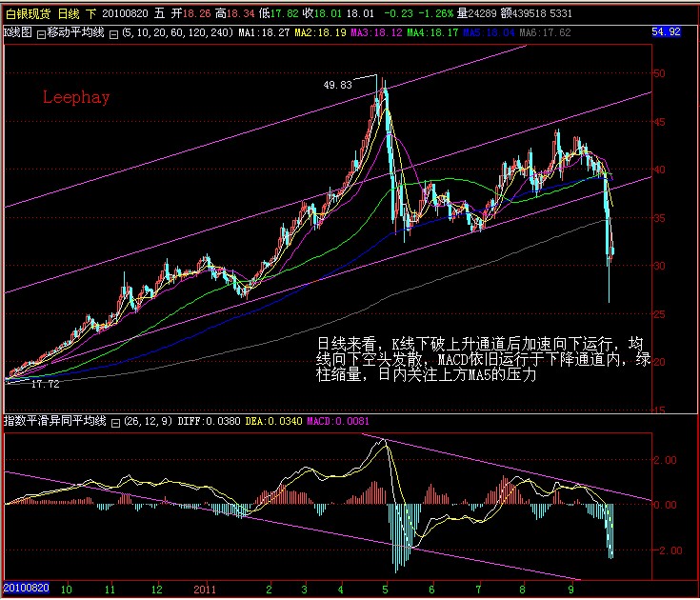This screenshot has height=600, width=700.
Task: Click the box icon before 移动平均线
Action: (x=41, y=32)
